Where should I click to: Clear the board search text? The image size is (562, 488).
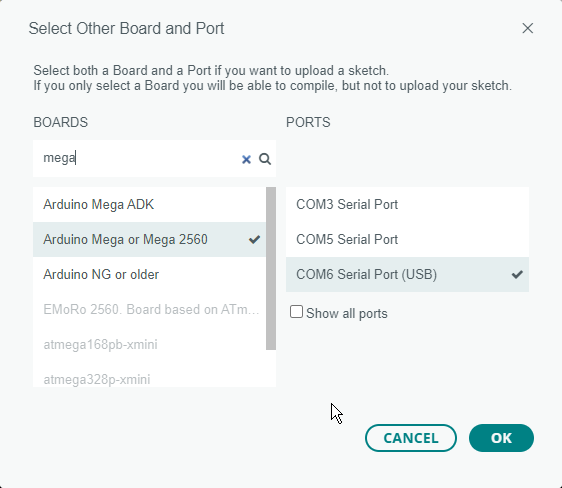tap(246, 159)
